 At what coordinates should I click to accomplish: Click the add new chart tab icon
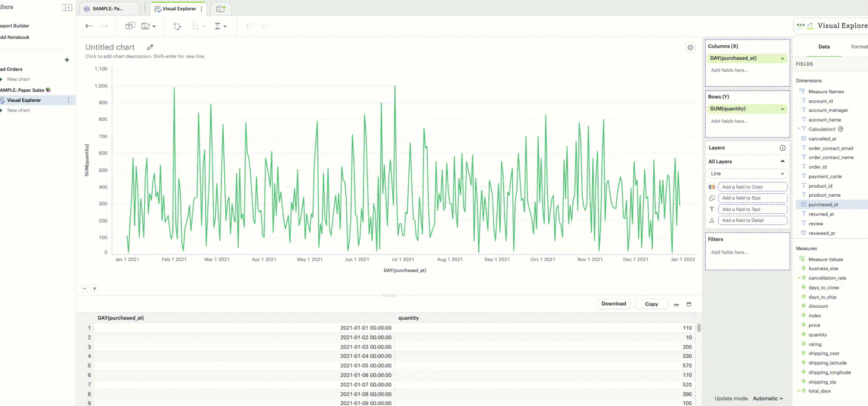point(221,9)
